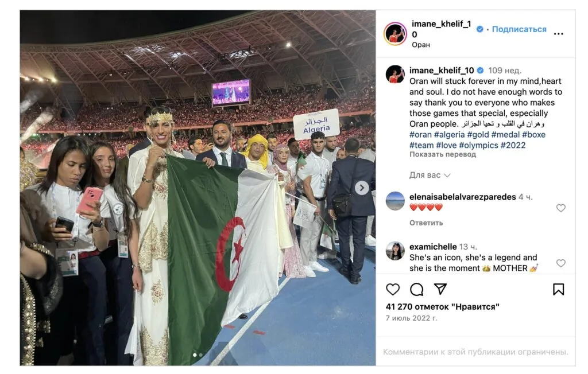Like elenaisabelalvarezparedes comment heart
Screen dimensions: 588x374
(560, 208)
